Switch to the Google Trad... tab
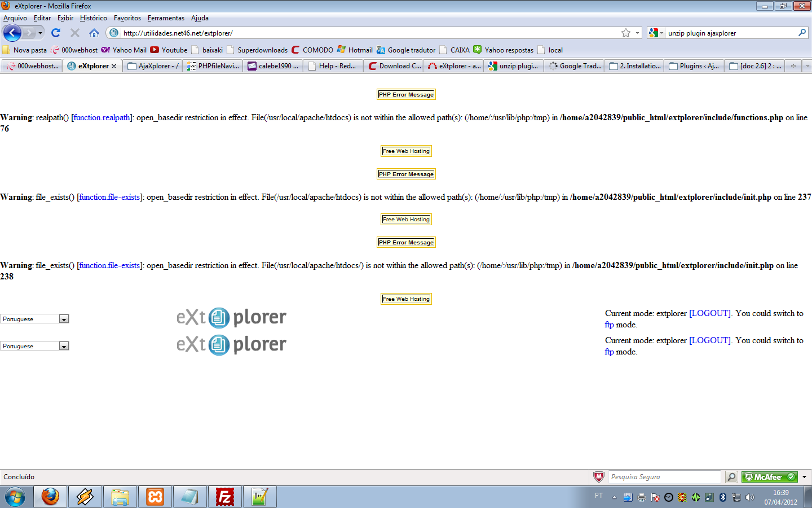812x508 pixels. click(575, 66)
